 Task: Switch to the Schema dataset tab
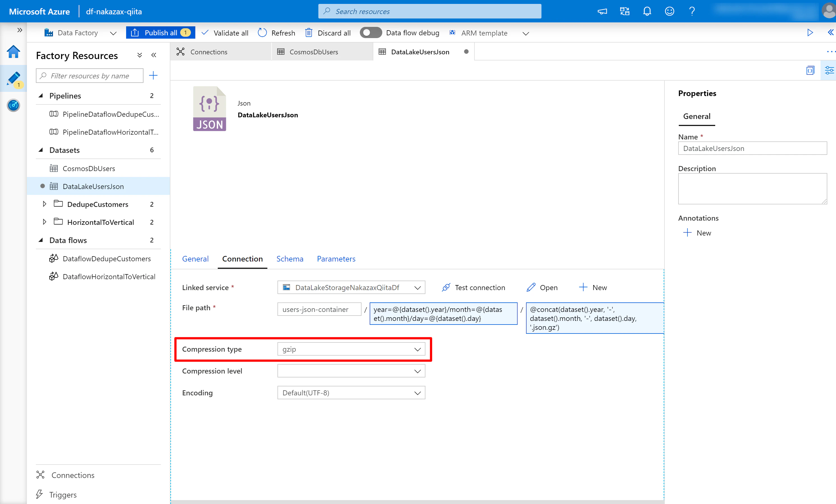click(290, 259)
